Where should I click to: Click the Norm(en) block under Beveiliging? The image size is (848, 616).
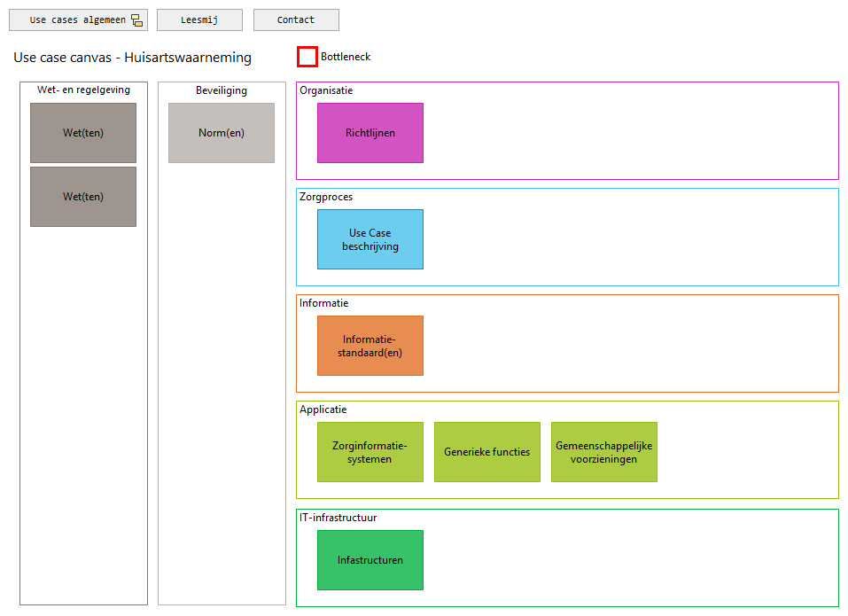pyautogui.click(x=221, y=132)
